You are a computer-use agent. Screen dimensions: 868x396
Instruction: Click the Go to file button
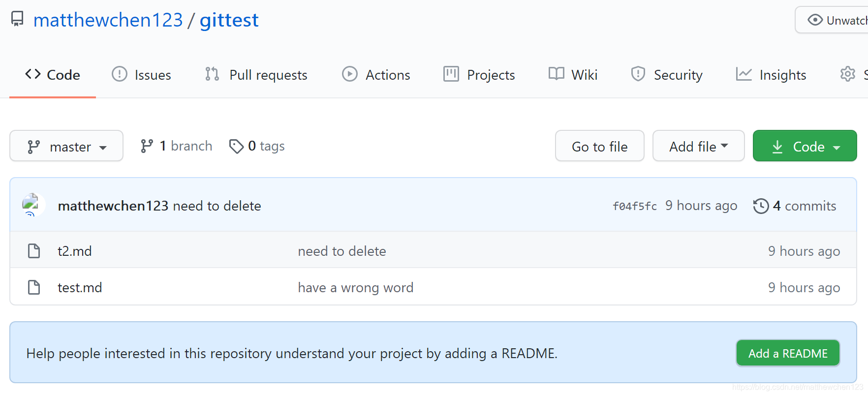tap(599, 146)
